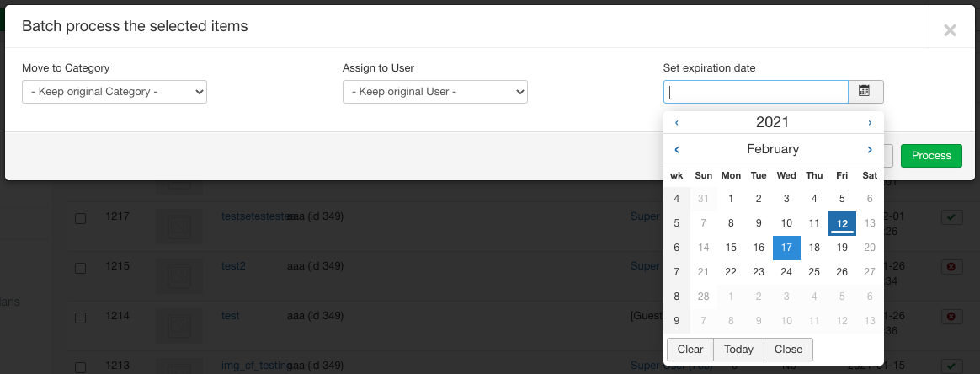980x374 pixels.
Task: Select February 17 in the calendar
Action: tap(786, 248)
